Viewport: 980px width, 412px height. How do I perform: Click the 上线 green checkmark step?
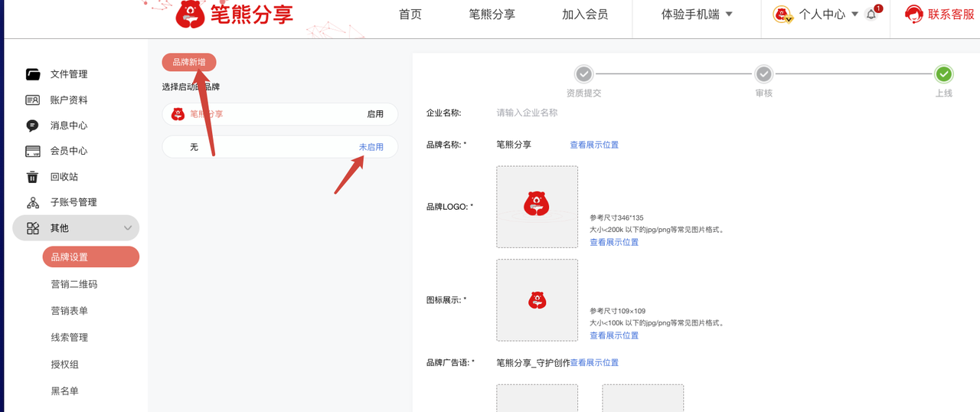[944, 74]
